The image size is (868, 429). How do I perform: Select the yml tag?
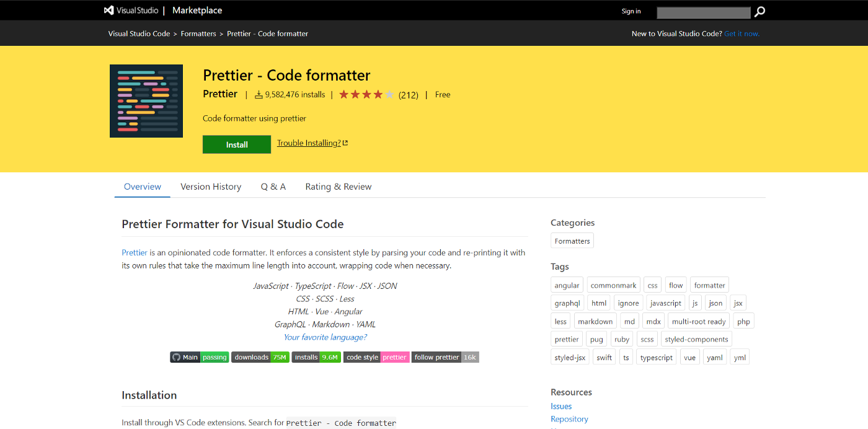coord(740,357)
